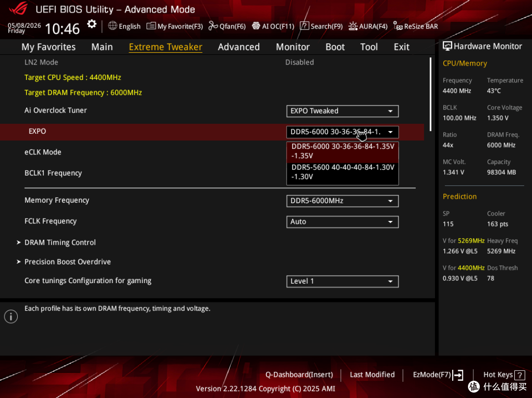Select the eCLK Mode row
The width and height of the screenshot is (532, 398).
(x=212, y=152)
